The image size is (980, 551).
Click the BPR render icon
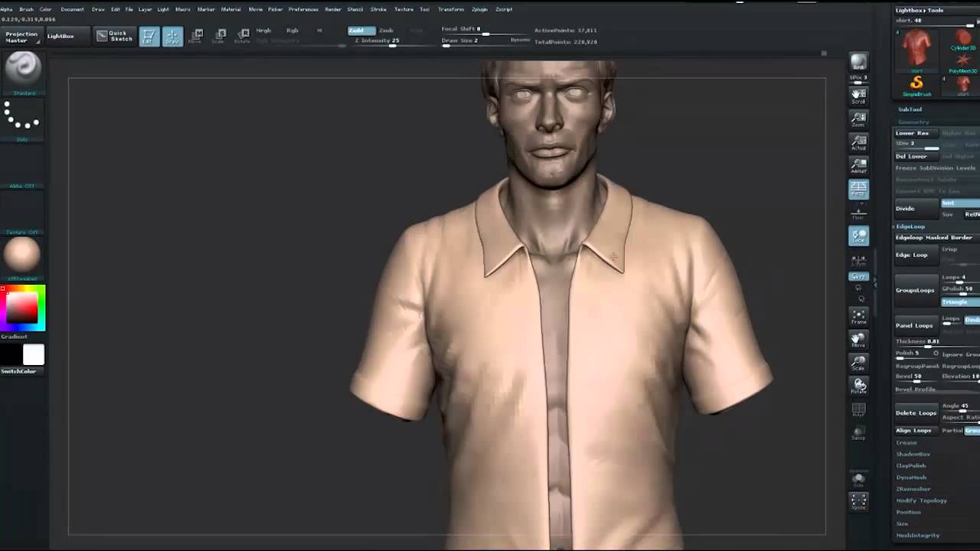click(x=858, y=63)
